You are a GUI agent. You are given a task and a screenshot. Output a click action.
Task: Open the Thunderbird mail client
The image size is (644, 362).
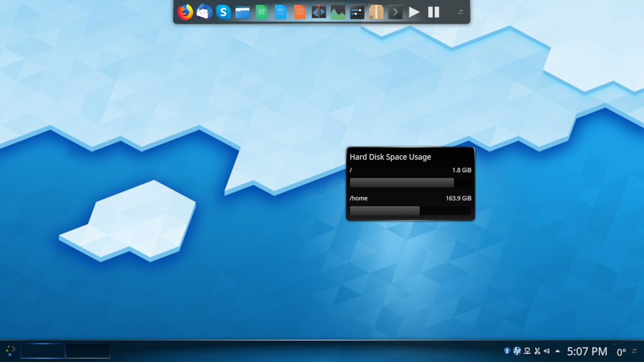pyautogui.click(x=204, y=12)
